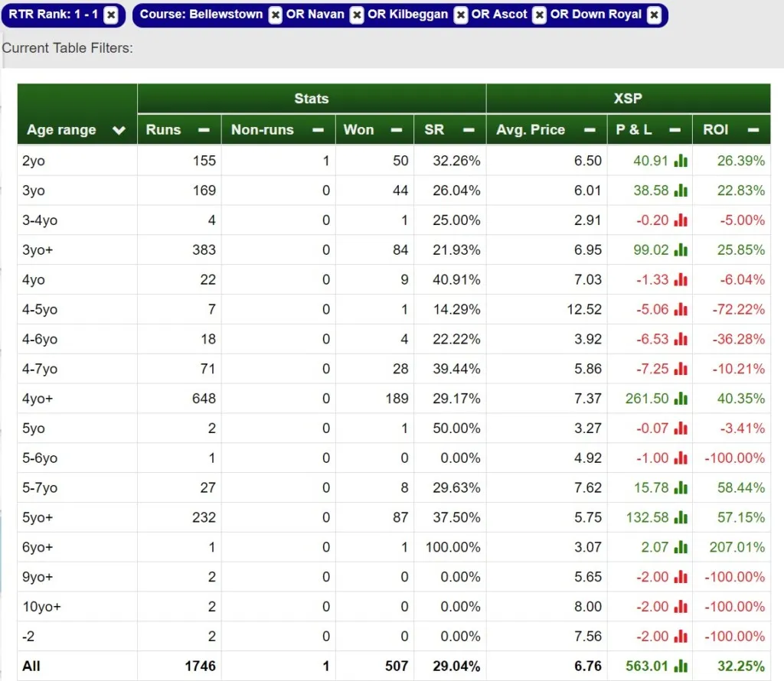
Task: Open P&L chart icon for 6yo+ row
Action: (681, 547)
